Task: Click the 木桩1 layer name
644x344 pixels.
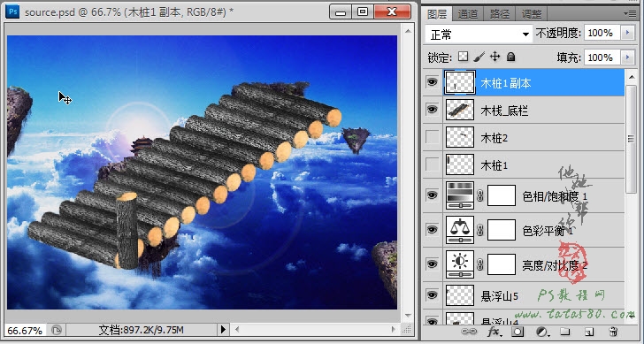Action: (x=494, y=165)
